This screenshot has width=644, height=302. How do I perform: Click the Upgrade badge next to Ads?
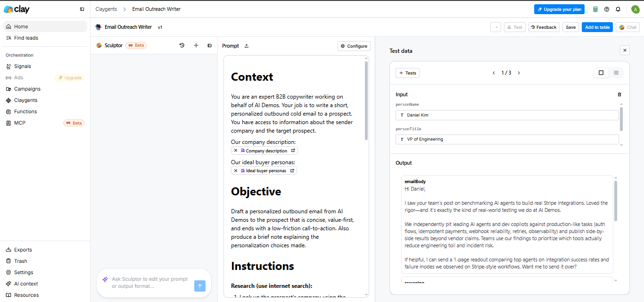(70, 77)
